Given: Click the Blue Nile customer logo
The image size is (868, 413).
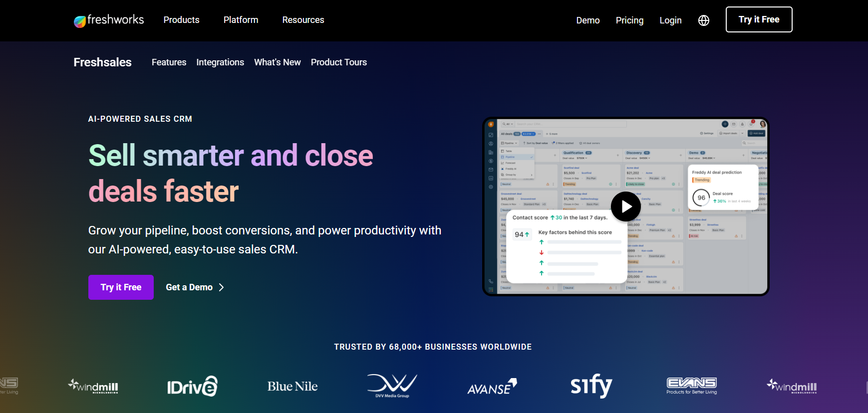Looking at the screenshot, I should click(x=292, y=387).
